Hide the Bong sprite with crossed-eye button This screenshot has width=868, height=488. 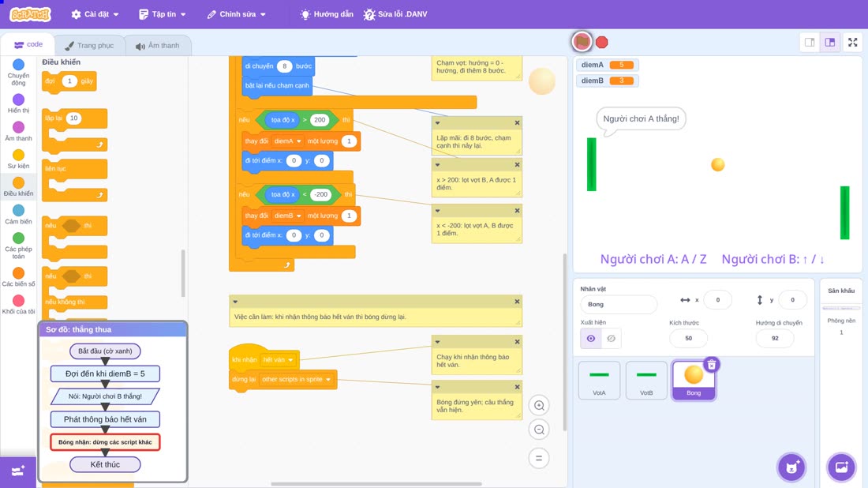pyautogui.click(x=611, y=339)
